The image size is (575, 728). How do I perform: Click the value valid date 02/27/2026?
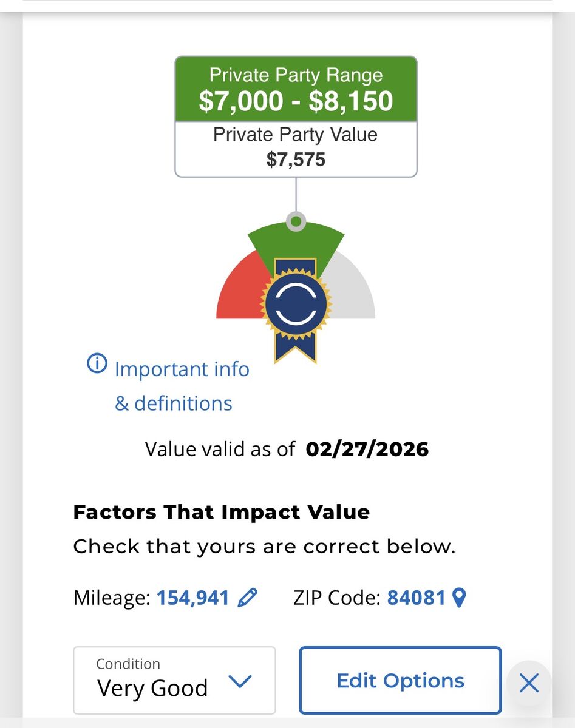point(367,449)
